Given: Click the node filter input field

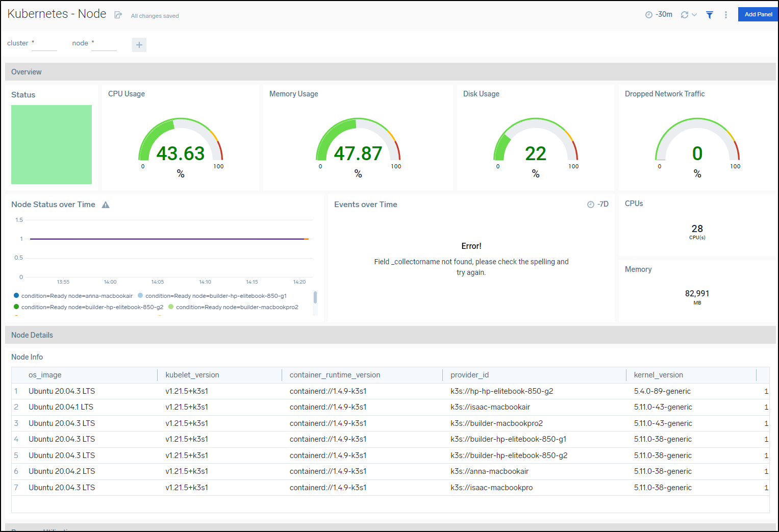Looking at the screenshot, I should [x=104, y=44].
